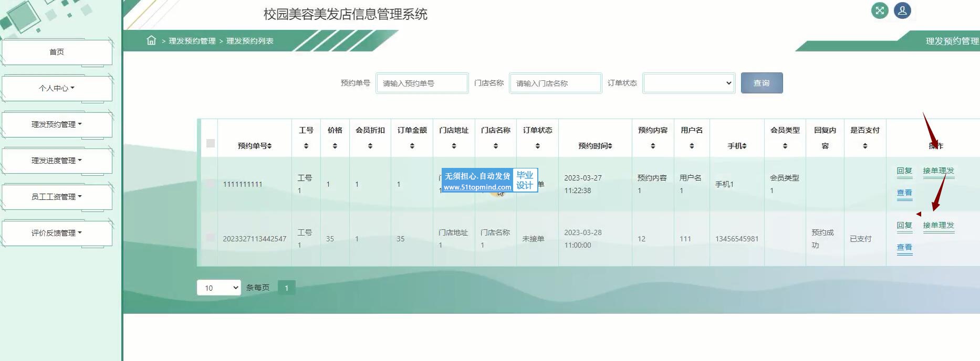Image resolution: width=980 pixels, height=361 pixels.
Task: Sort by 预约时间 arrow icon
Action: pyautogui.click(x=610, y=146)
